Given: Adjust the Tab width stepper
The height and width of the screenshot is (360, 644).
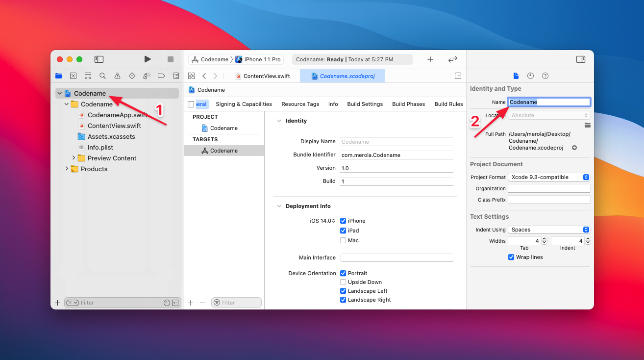Looking at the screenshot, I should [x=545, y=241].
